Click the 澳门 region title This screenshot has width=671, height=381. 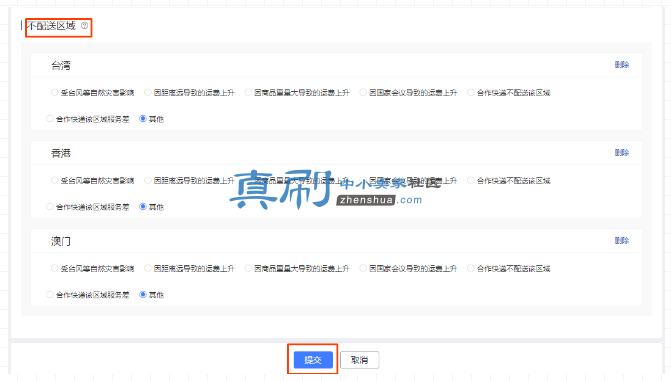tap(61, 241)
